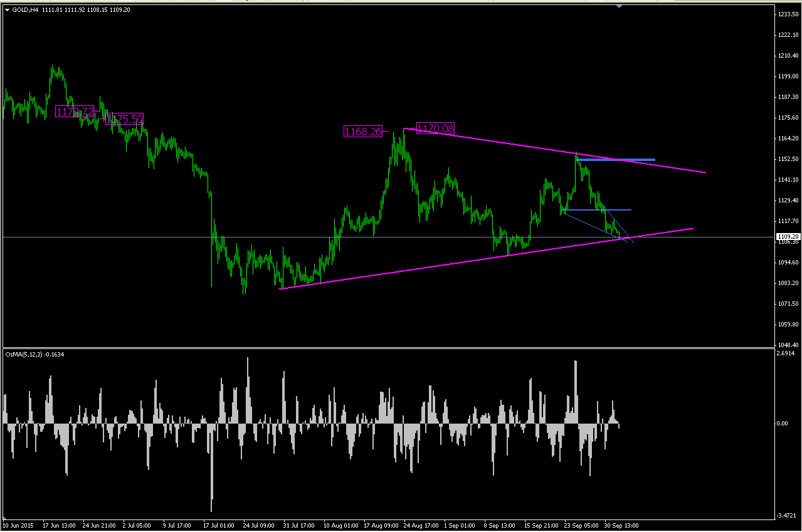Select the thin blue horizontal line near 1124

[596, 209]
